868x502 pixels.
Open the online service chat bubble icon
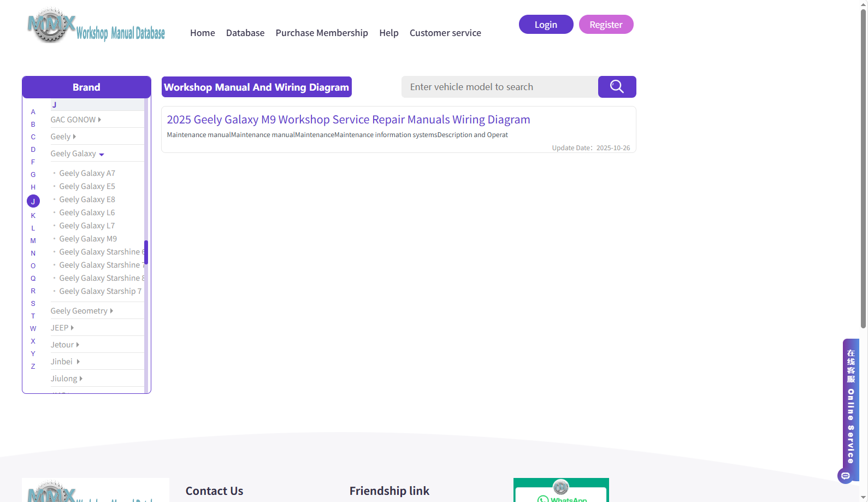coord(845,476)
